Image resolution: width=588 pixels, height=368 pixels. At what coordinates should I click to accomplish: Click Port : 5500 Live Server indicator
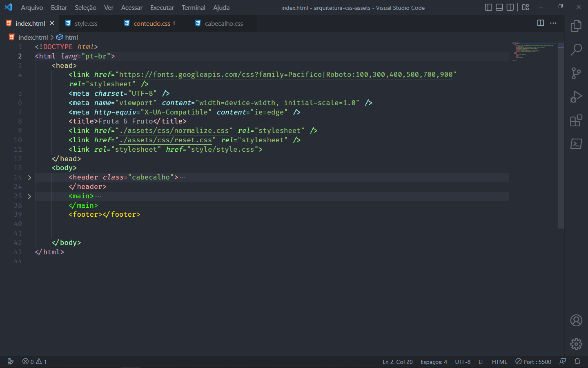pos(533,361)
